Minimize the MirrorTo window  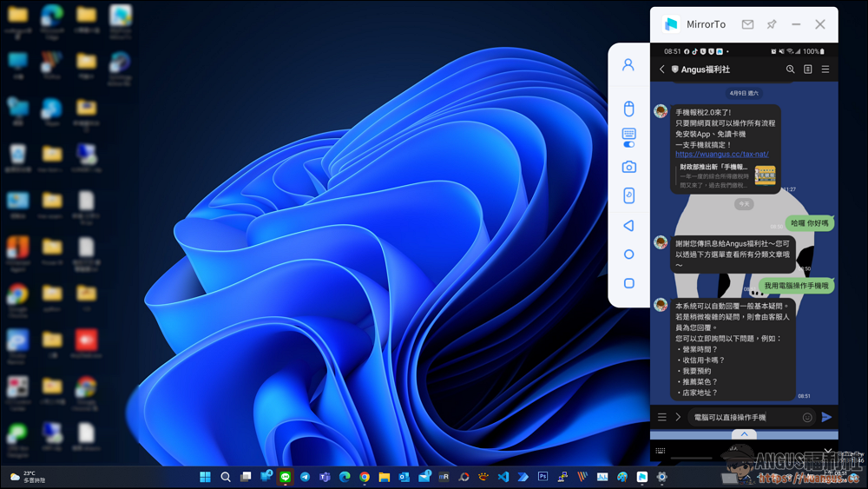click(796, 24)
